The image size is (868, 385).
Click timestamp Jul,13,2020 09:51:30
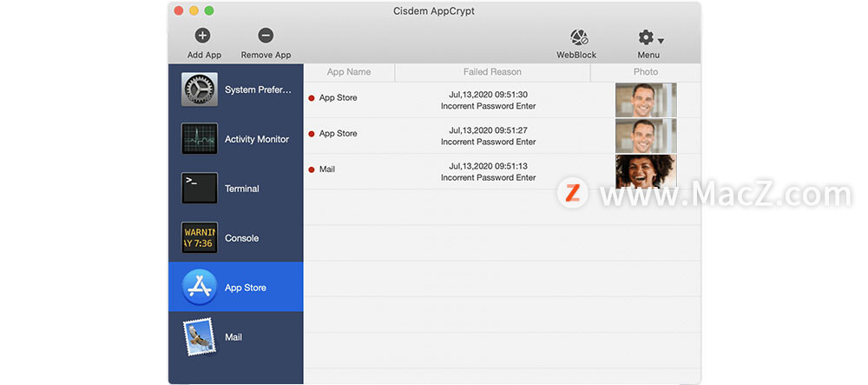[488, 94]
